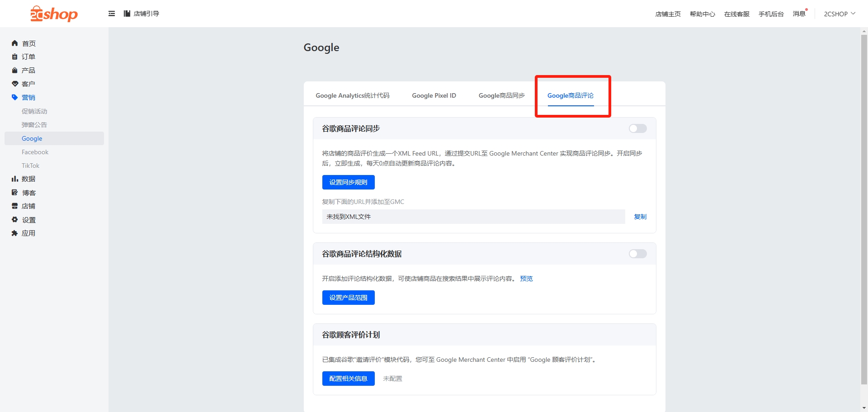Image resolution: width=868 pixels, height=412 pixels.
Task: Switch to Google Pixel ID tab
Action: pyautogui.click(x=434, y=95)
